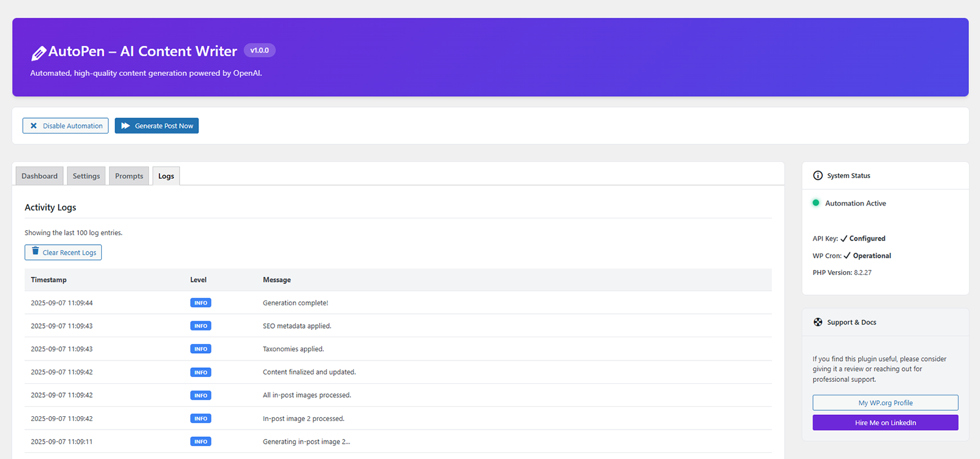Open the Dashboard tab
The image size is (980, 459).
[39, 176]
